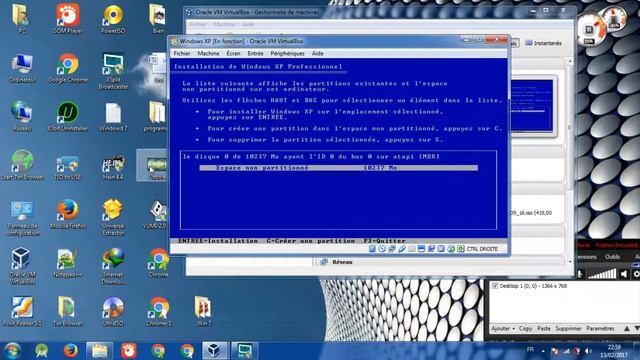The height and width of the screenshot is (360, 640).
Task: Click the Windows Start button
Action: (x=12, y=351)
